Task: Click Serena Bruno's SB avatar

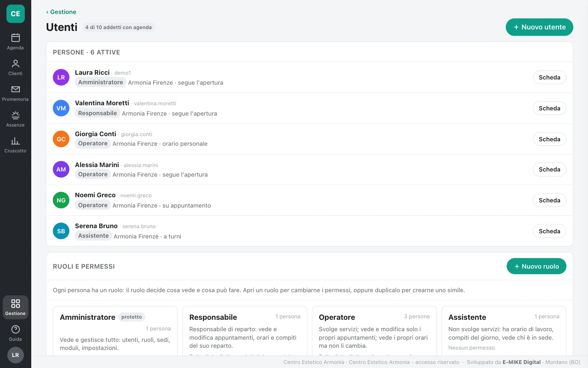Action: (x=61, y=231)
